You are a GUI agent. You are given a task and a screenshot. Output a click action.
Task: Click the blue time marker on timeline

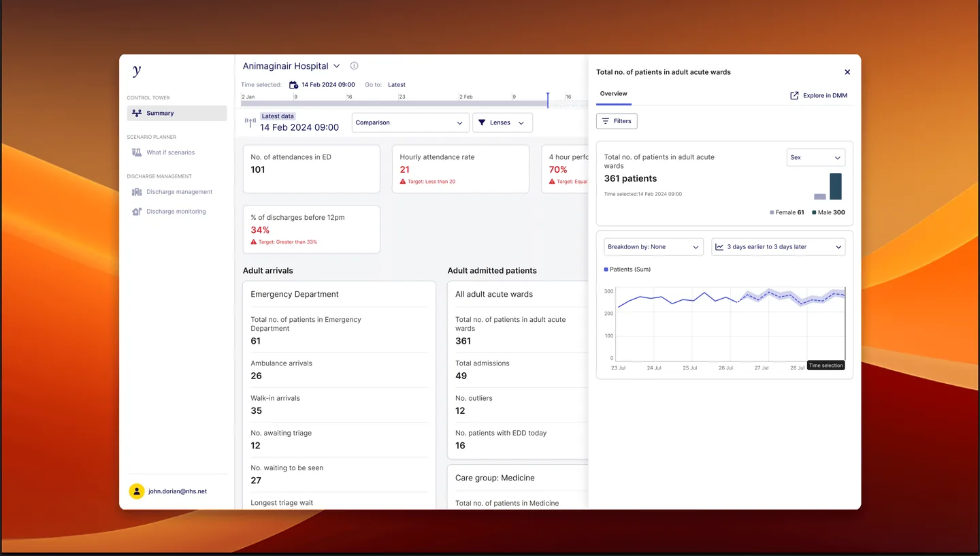click(548, 100)
